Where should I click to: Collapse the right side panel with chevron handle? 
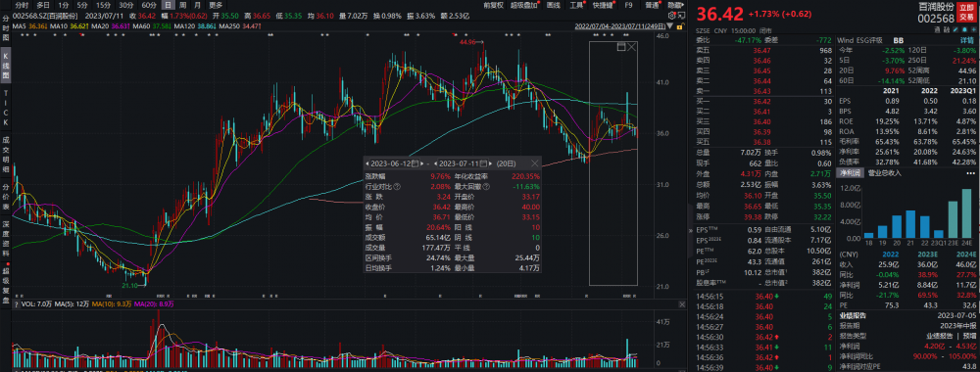coord(690,230)
